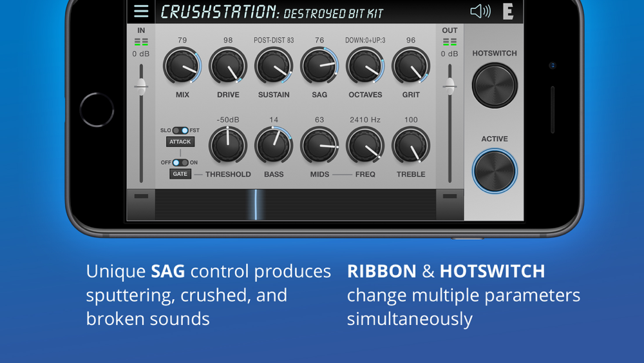
Task: Click the SUSTAIN knob
Action: tap(274, 66)
